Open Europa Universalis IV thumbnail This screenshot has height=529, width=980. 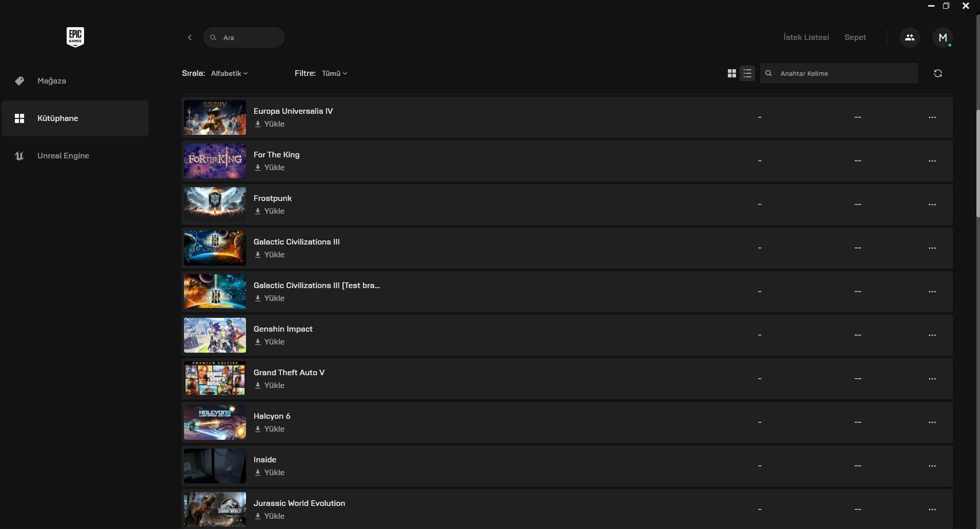click(215, 117)
